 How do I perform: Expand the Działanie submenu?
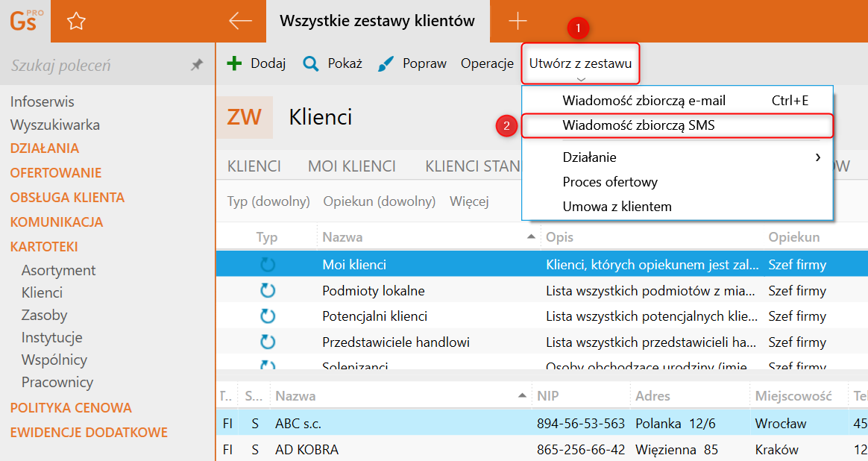tap(818, 157)
